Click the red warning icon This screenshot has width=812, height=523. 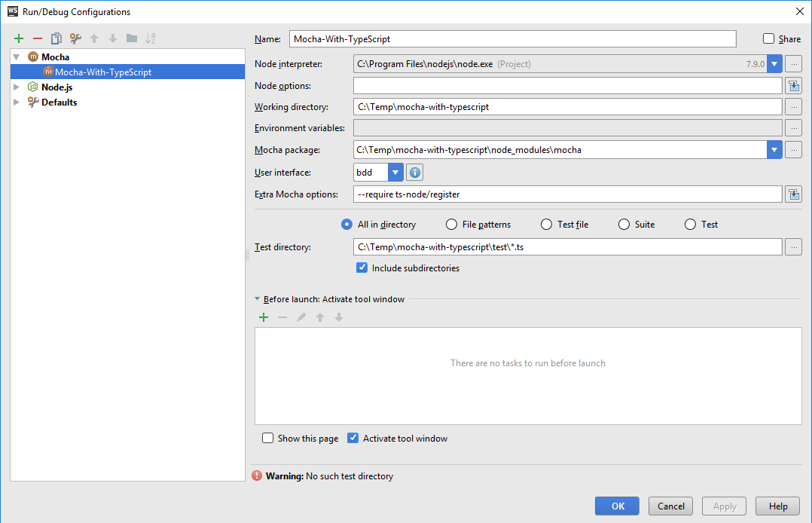[x=257, y=476]
